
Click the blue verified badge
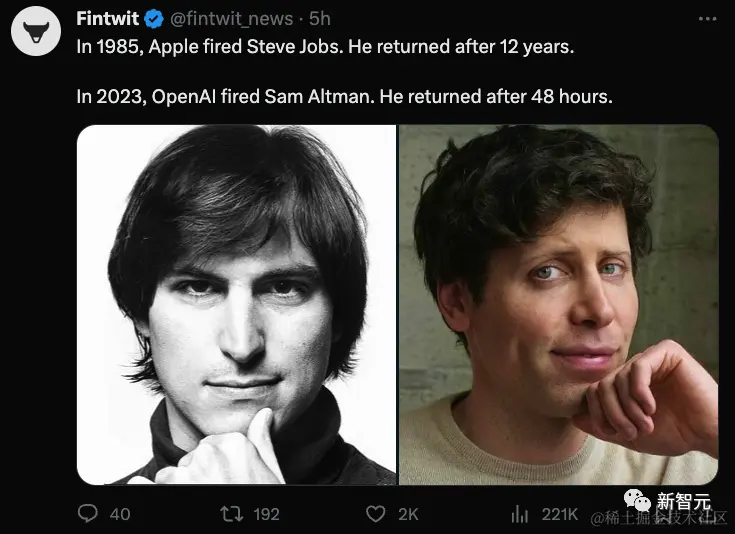156,19
